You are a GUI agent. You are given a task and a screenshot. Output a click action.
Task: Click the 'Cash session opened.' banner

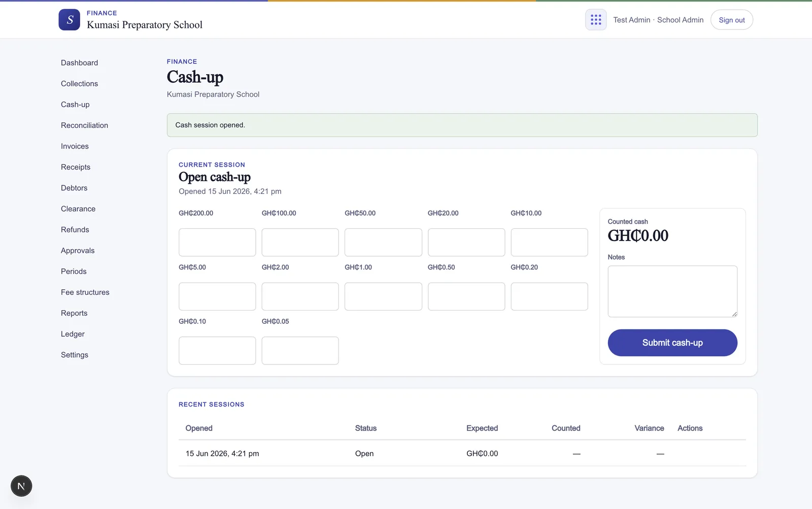pos(462,125)
